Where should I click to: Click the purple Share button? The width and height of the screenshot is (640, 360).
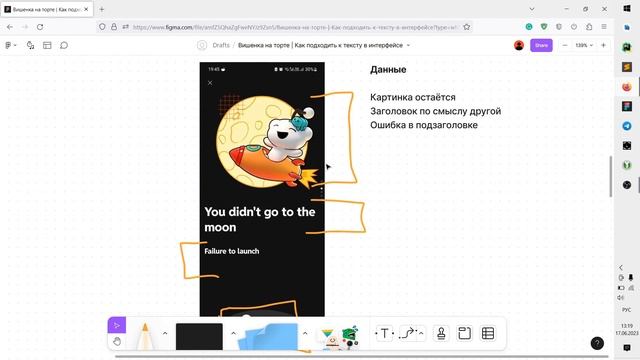[x=541, y=45]
